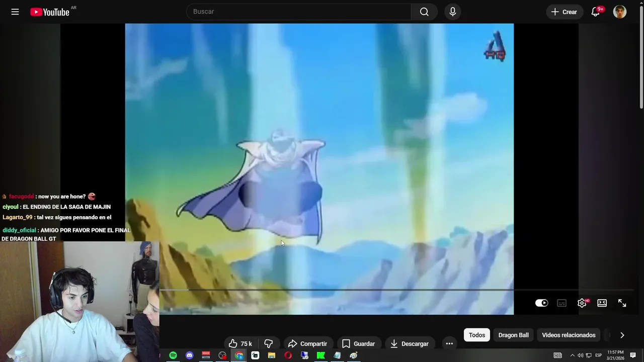
Task: Select the Videos relacionados chip
Action: (569, 335)
